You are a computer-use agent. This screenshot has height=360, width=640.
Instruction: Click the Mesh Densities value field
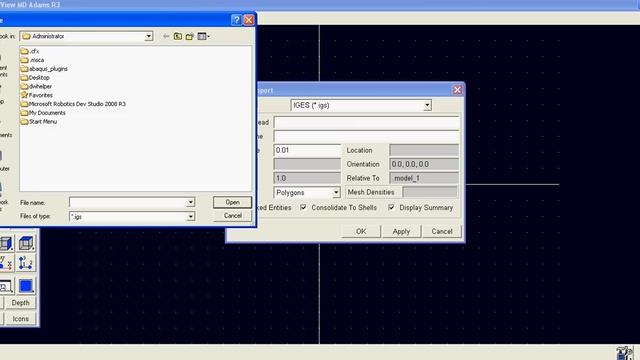point(430,192)
